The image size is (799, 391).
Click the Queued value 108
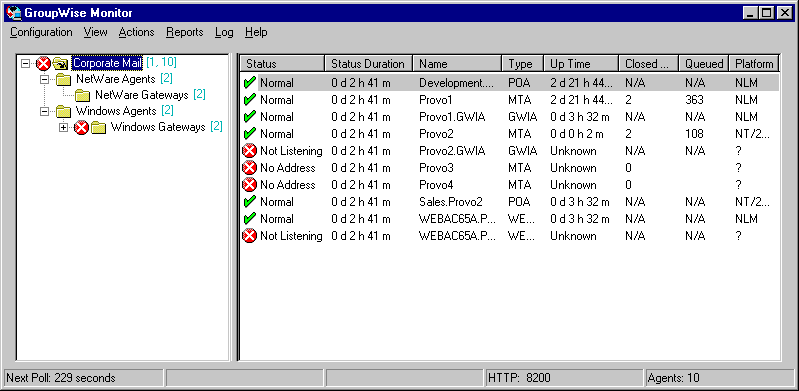(x=695, y=134)
